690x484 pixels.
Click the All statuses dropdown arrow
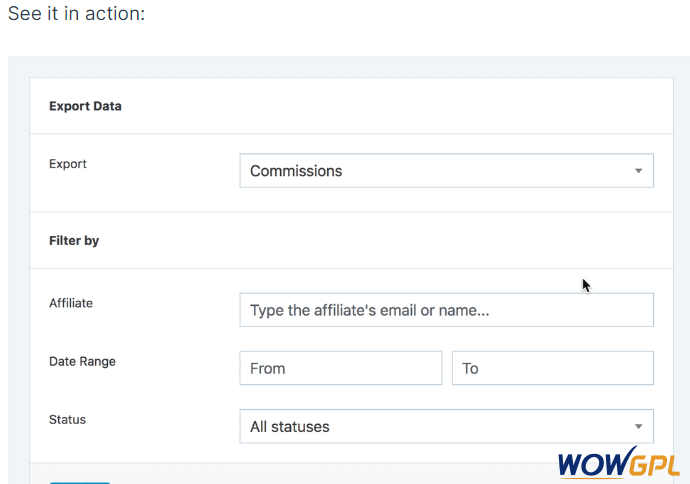pos(639,426)
